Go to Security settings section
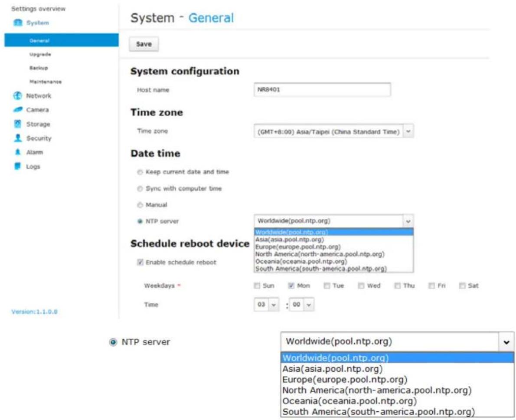 39,138
